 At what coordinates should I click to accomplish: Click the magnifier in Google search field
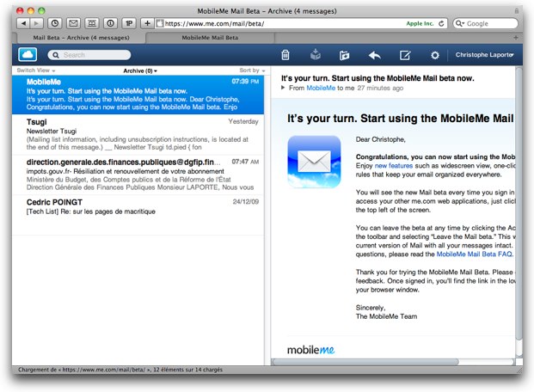(x=460, y=23)
